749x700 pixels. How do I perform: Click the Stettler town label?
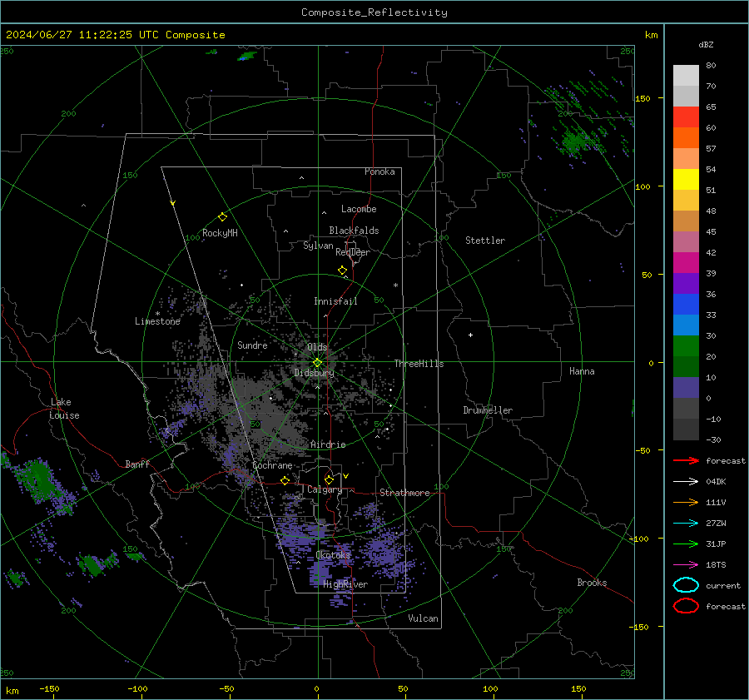485,241
